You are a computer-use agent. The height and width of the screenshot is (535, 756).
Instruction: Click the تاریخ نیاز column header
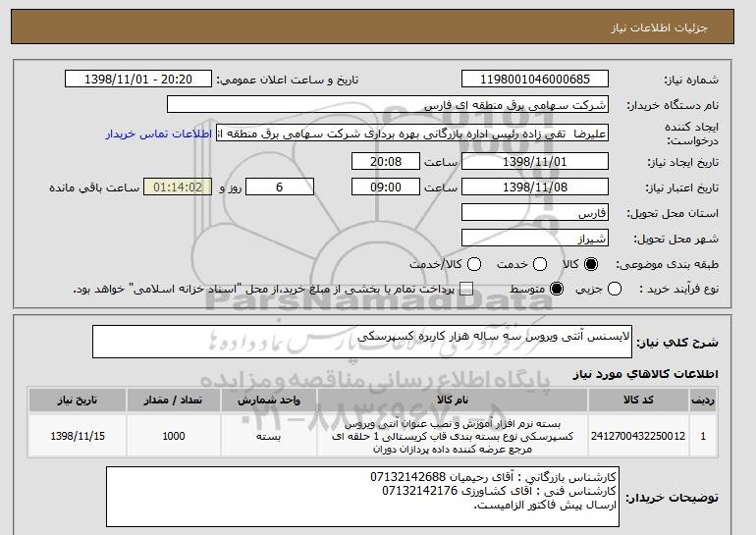(78, 401)
